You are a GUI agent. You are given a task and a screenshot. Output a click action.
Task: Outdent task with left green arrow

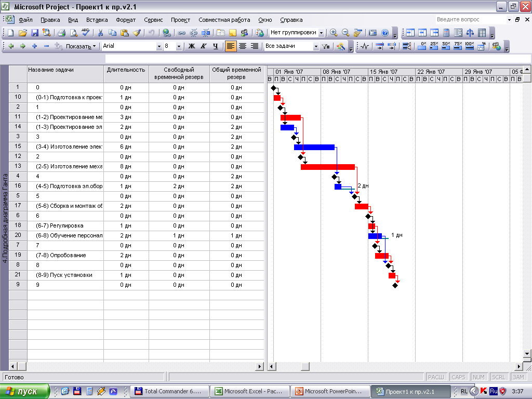pyautogui.click(x=11, y=46)
